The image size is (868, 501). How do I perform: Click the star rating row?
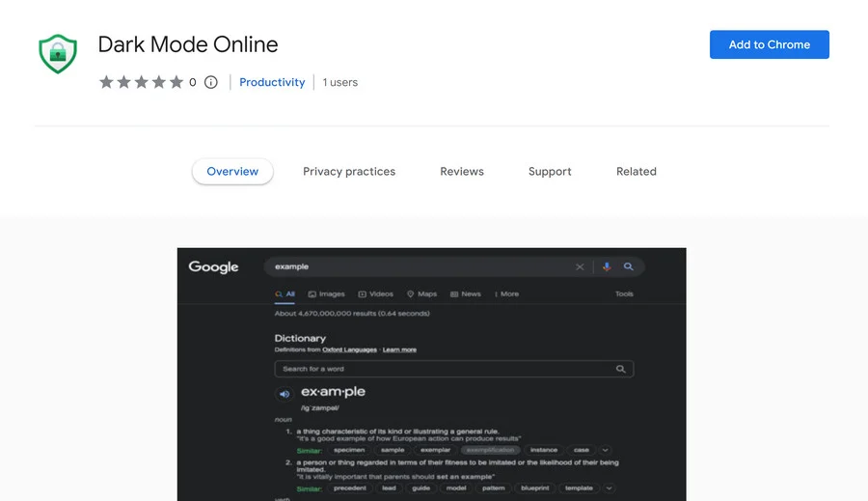coord(141,82)
